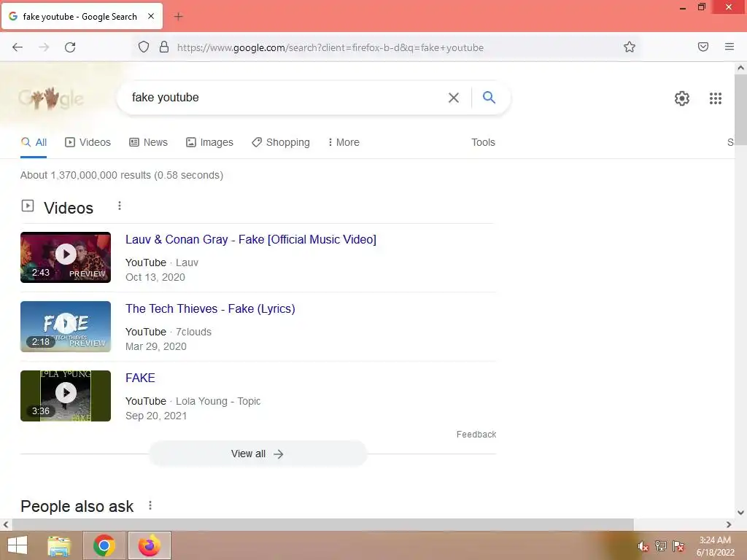747x560 pixels.
Task: Click the 'Lola Young - Topic' channel text
Action: 218,401
